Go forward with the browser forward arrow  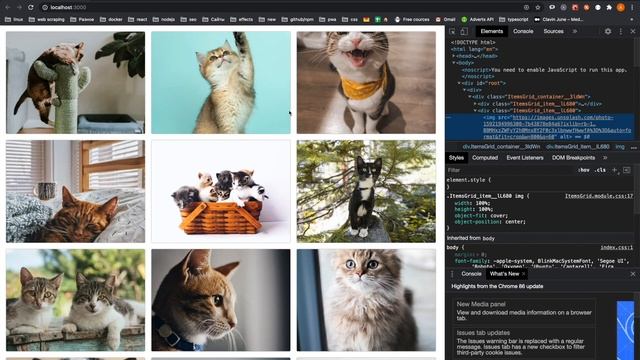19,7
